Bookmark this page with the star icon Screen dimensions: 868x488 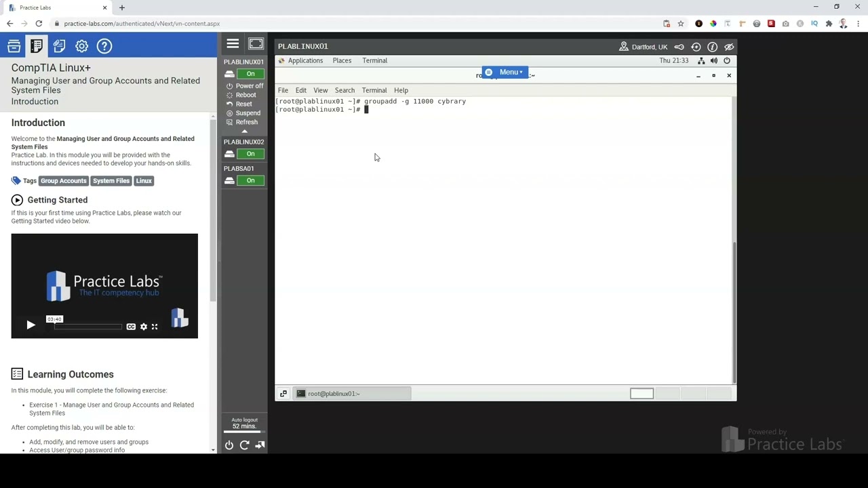point(681,24)
